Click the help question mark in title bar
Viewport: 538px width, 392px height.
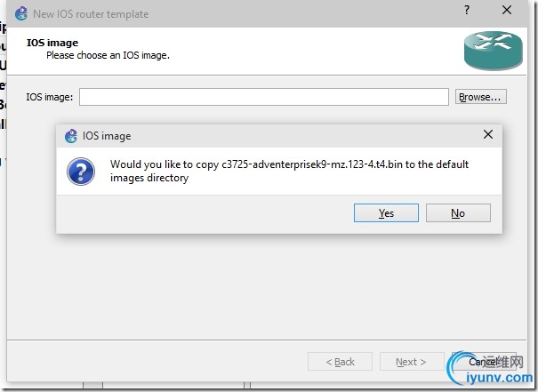(467, 10)
